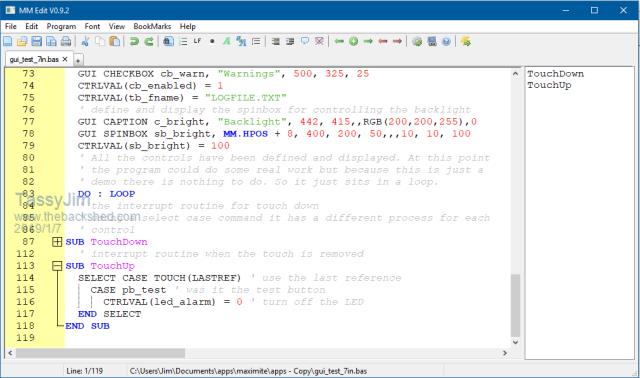Click the New file icon
The height and width of the screenshot is (378, 640).
8,41
